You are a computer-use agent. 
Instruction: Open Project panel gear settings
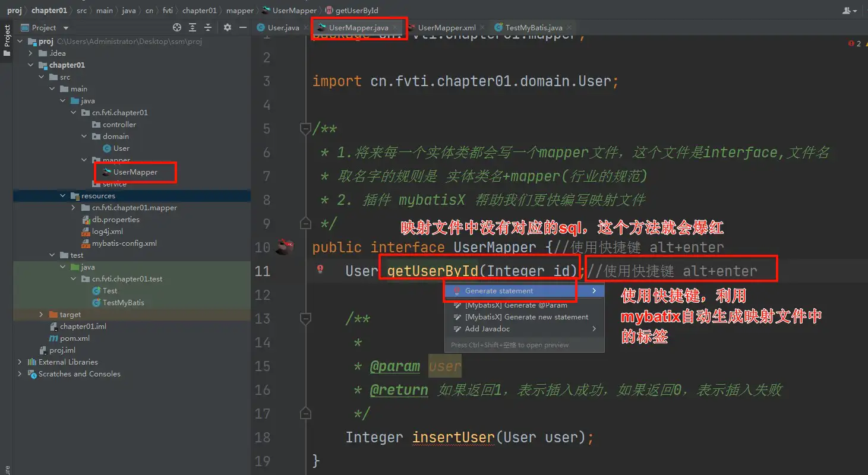coord(227,27)
